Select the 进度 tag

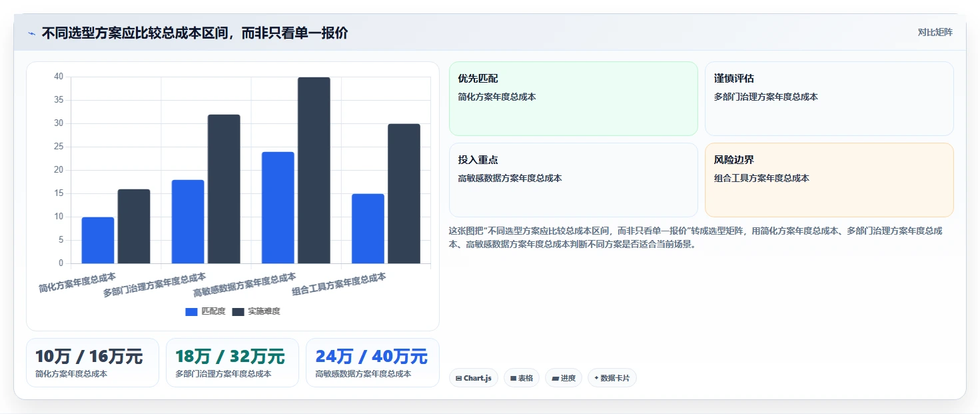564,378
